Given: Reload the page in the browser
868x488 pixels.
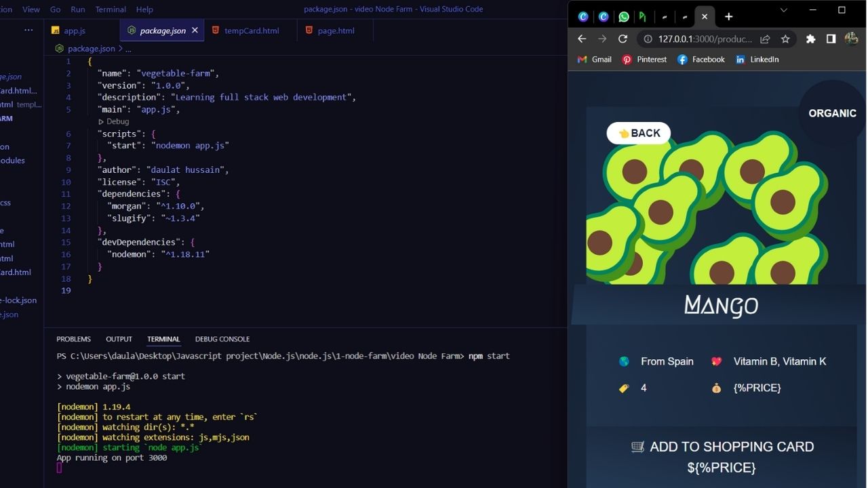Looking at the screenshot, I should 623,39.
